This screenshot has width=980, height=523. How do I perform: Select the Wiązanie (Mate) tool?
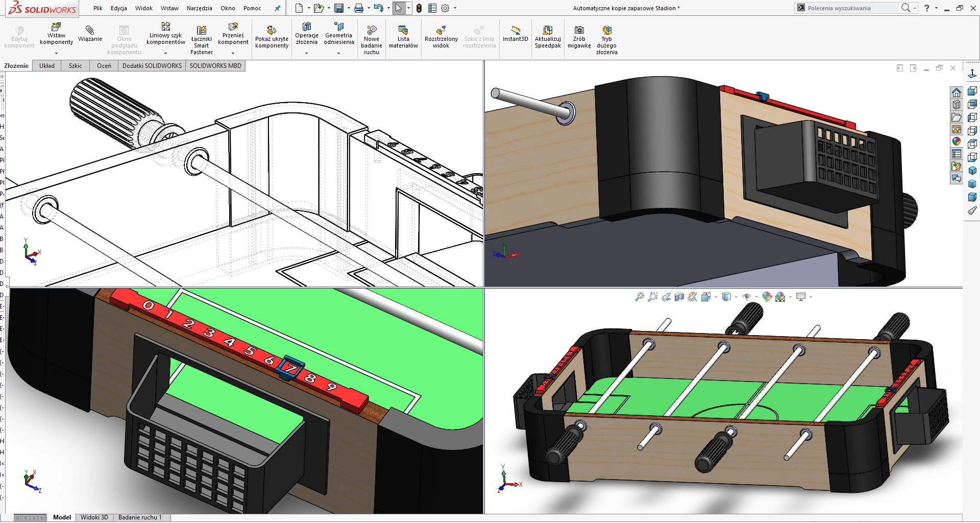90,36
